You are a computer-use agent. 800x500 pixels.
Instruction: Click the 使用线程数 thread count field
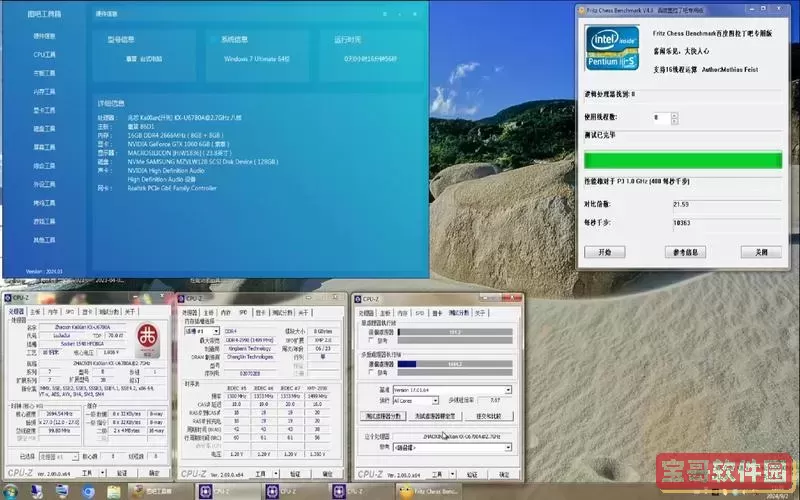[662, 118]
